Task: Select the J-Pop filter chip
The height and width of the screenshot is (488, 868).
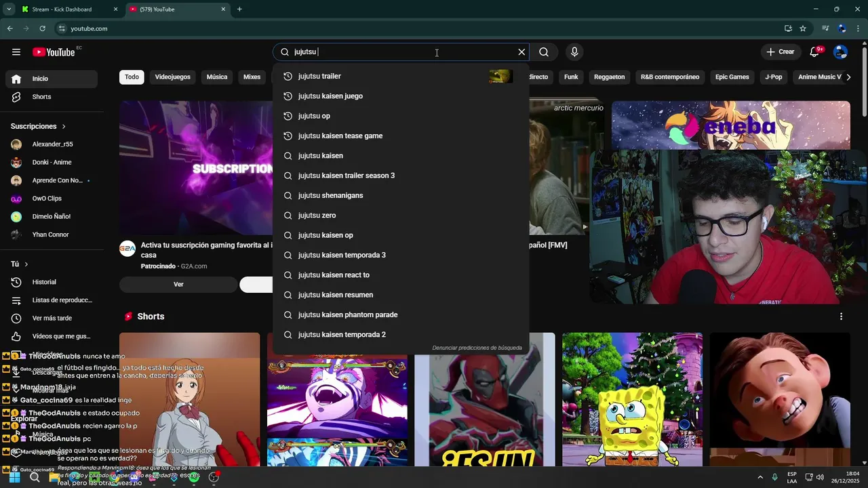Action: 774,77
